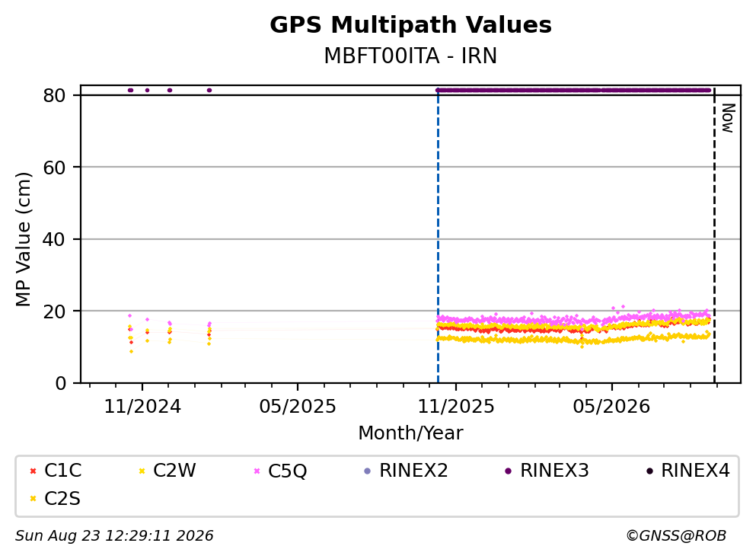Click the ©GNSS@ROB credit text
The width and height of the screenshot is (756, 559).
(x=676, y=536)
